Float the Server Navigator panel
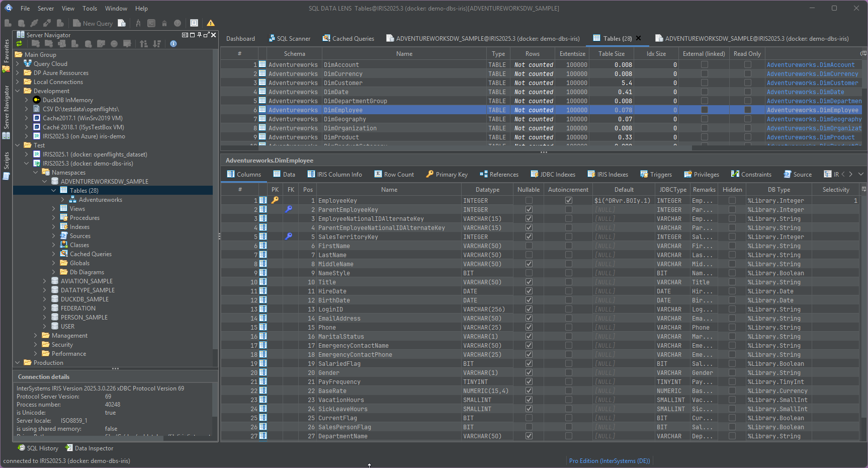The width and height of the screenshot is (868, 468). [207, 35]
